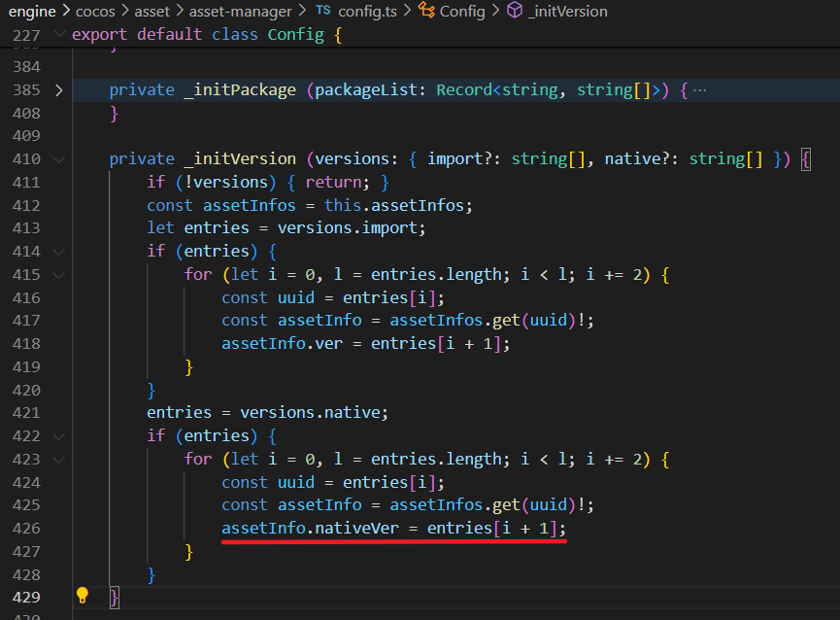Click 'assetInfo.nativeVer' on line 426

[310, 529]
